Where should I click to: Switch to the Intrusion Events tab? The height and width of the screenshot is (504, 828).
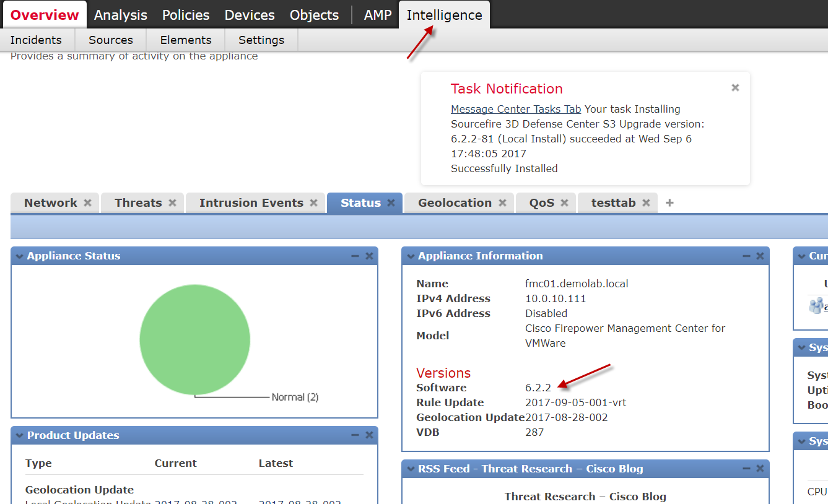click(251, 203)
